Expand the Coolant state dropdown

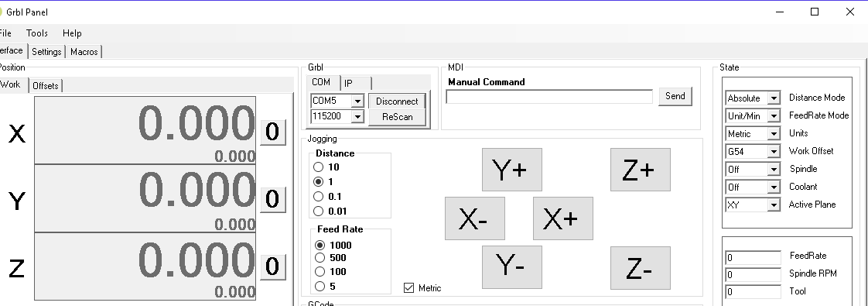pos(774,187)
